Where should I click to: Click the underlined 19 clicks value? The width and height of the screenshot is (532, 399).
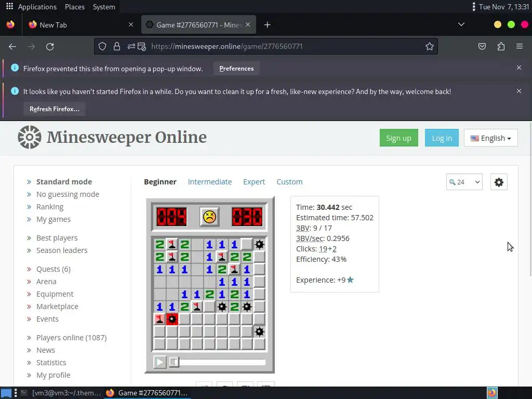323,249
